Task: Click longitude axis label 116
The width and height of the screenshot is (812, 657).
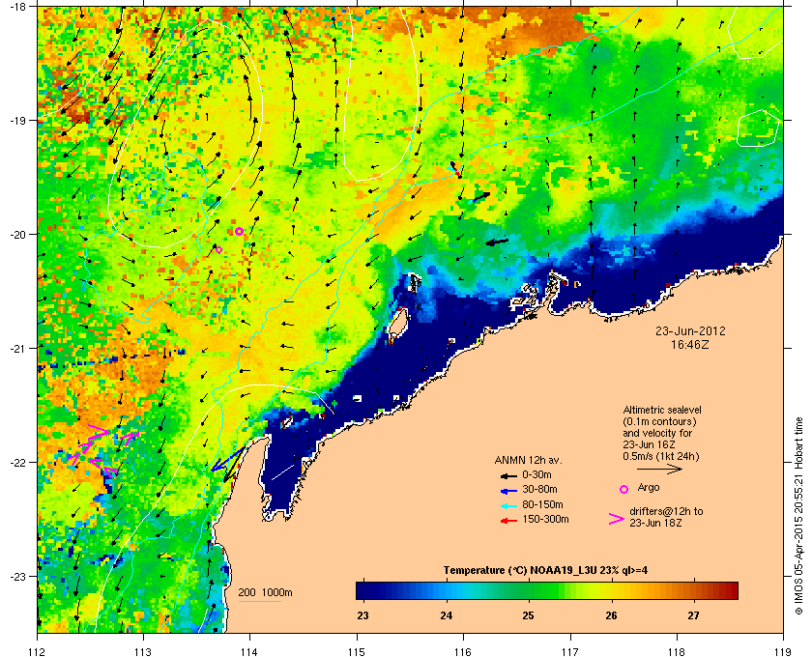Action: pyautogui.click(x=463, y=652)
